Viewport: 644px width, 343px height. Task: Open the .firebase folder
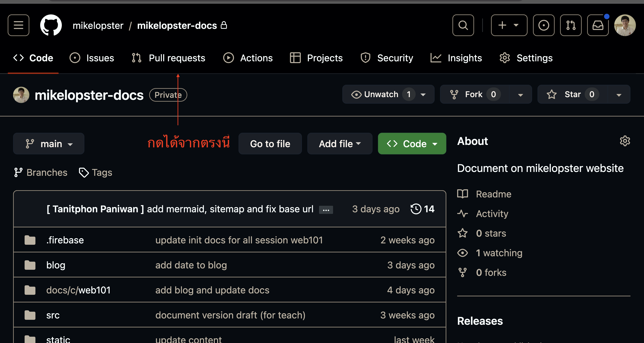[65, 240]
